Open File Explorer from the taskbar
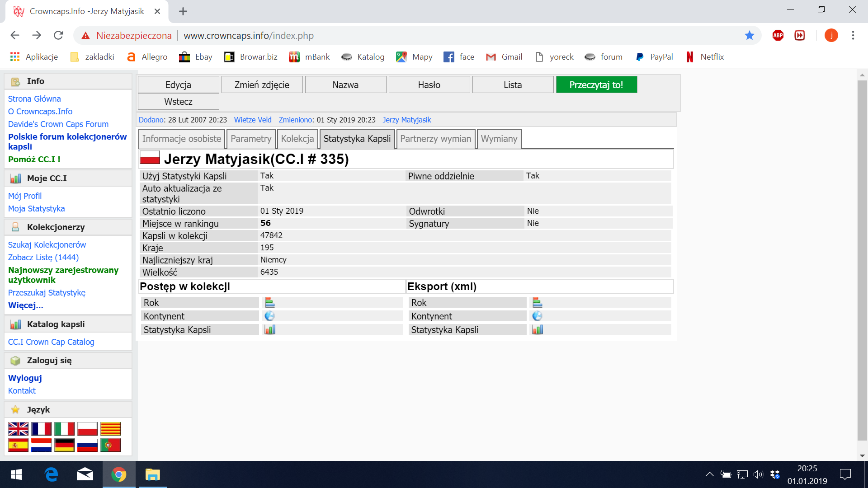868x488 pixels. pyautogui.click(x=153, y=474)
